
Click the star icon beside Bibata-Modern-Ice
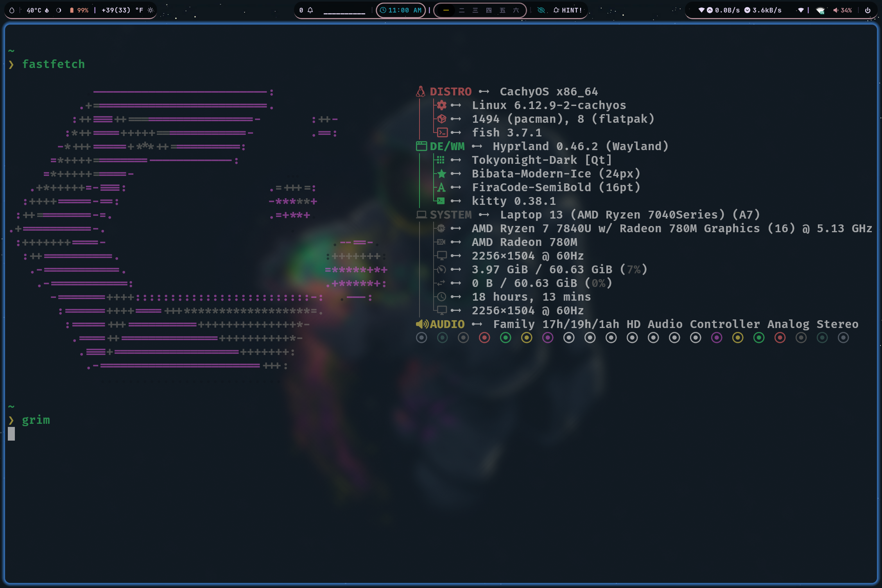pos(441,174)
